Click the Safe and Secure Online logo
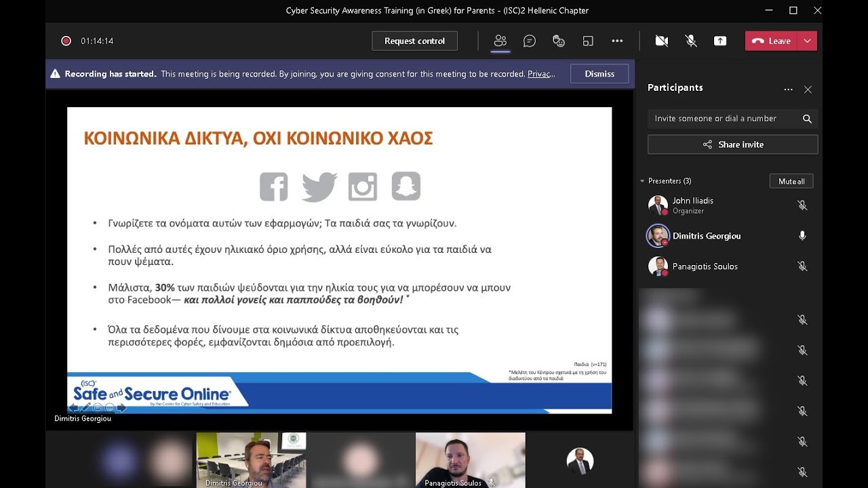 [x=152, y=393]
